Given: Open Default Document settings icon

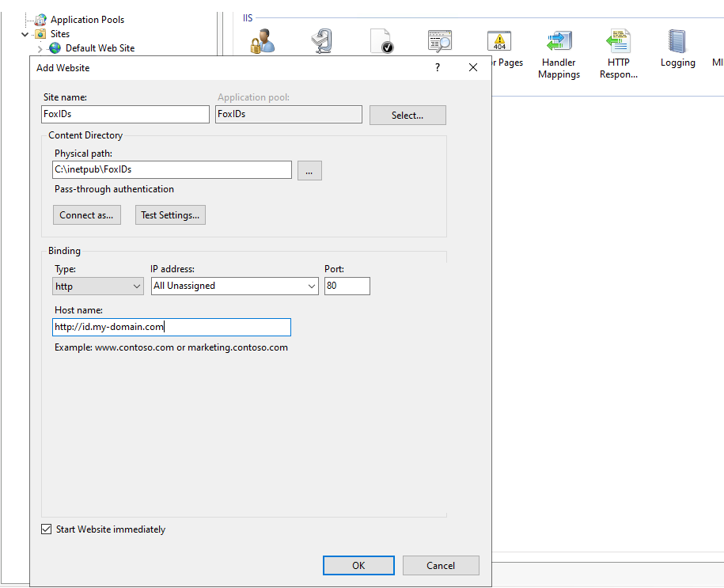Looking at the screenshot, I should (382, 40).
